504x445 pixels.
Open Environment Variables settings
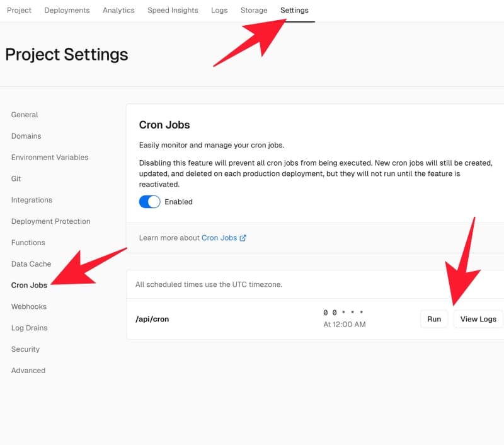[50, 158]
